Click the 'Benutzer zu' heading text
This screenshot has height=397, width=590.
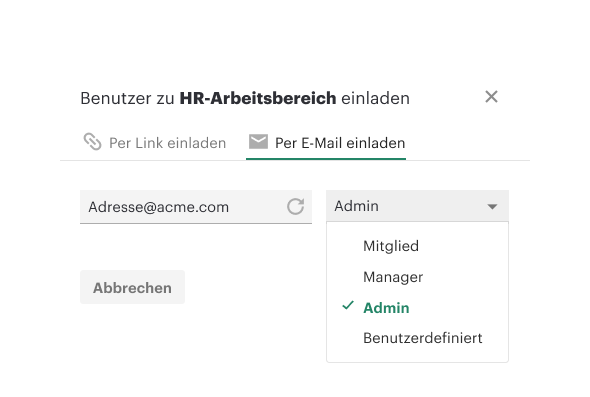(x=128, y=98)
